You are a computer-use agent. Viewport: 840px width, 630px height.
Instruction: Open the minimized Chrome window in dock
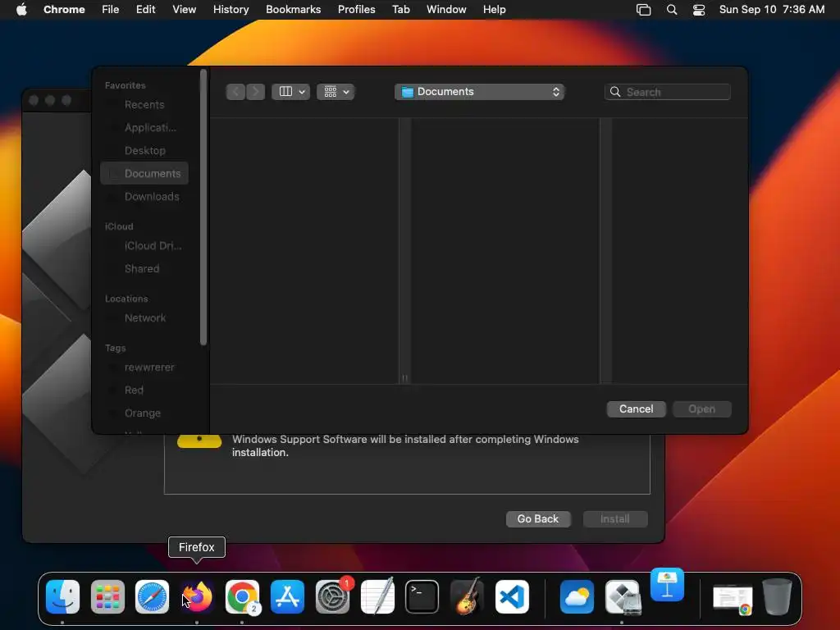pos(733,599)
